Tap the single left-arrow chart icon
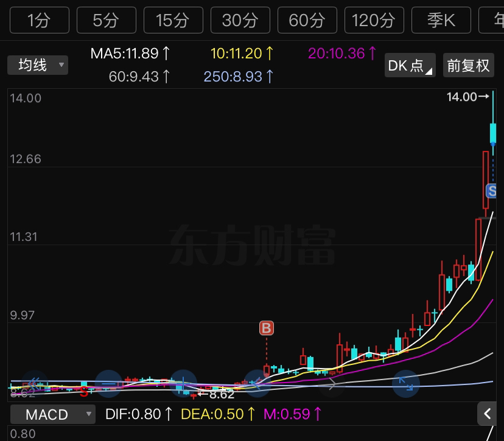This screenshot has height=441, width=504. (257, 383)
